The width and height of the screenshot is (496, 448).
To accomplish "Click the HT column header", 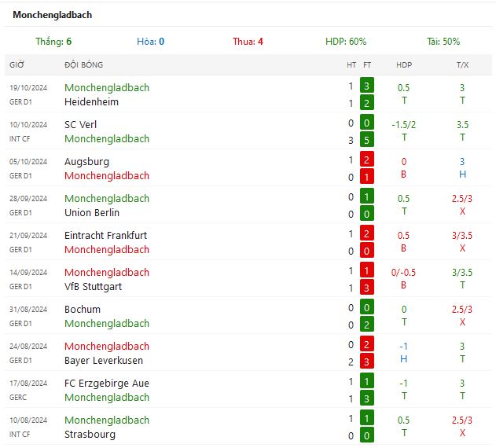I will (x=351, y=65).
